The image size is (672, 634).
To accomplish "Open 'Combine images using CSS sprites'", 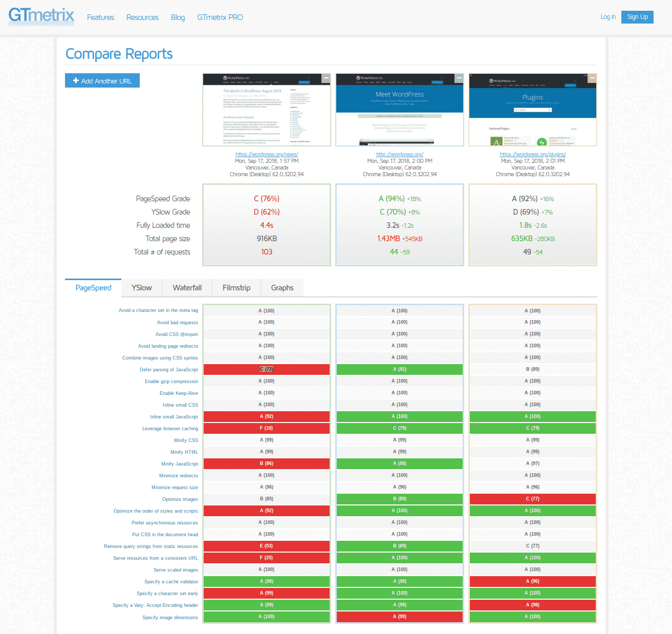I will pyautogui.click(x=160, y=358).
